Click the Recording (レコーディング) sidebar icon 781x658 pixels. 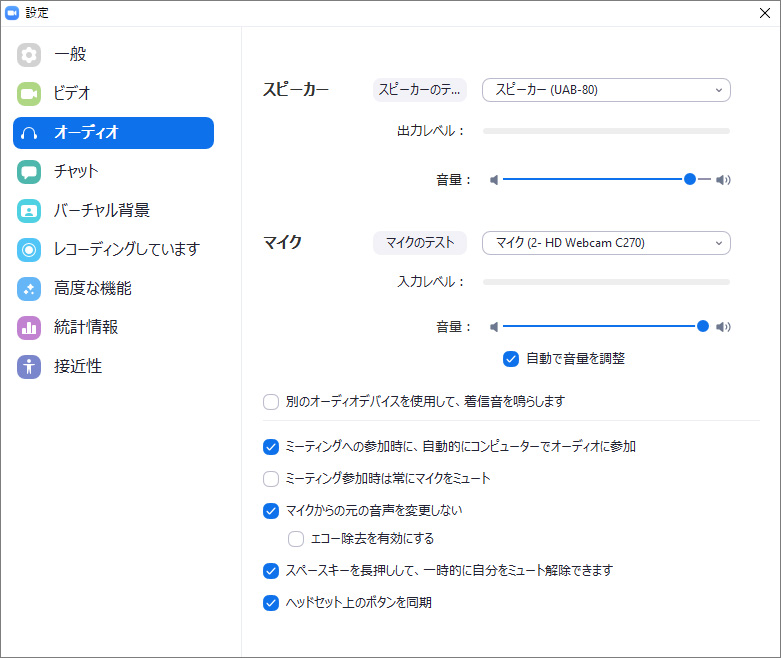(29, 250)
